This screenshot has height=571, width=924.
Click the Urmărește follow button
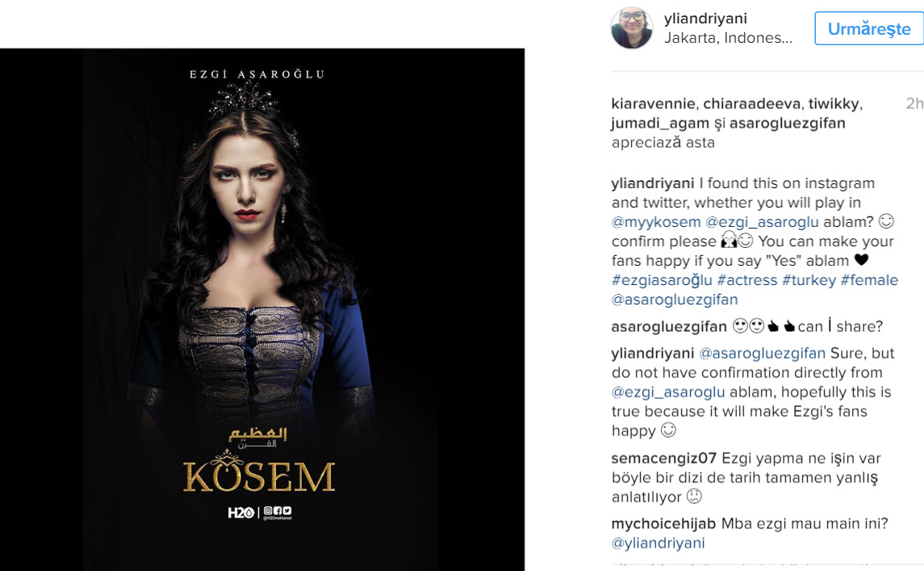869,28
